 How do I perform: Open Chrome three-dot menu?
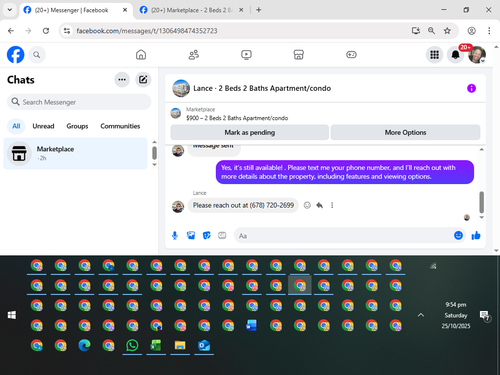(489, 31)
